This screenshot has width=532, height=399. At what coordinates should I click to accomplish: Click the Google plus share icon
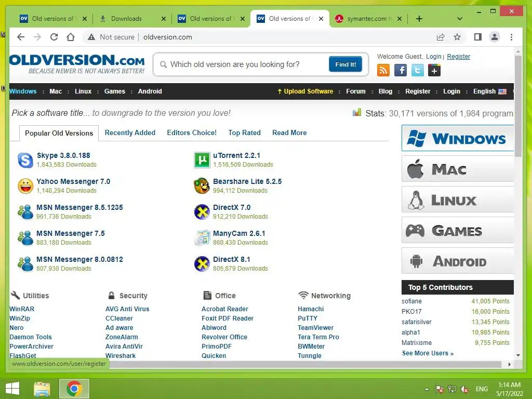coord(434,70)
